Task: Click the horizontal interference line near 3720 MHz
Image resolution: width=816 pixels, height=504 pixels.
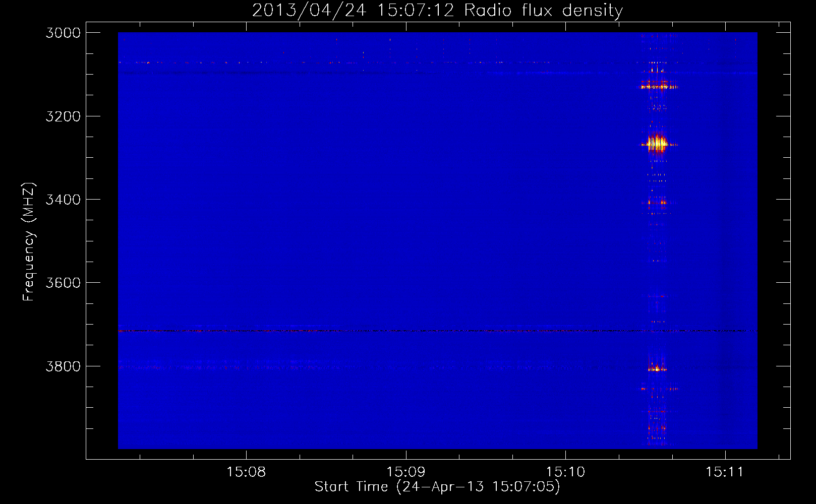Action: pos(437,331)
